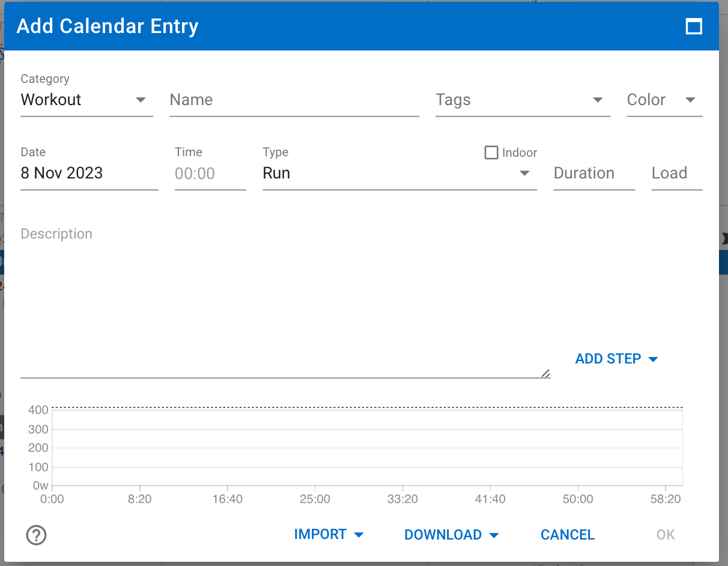Open the DOWNLOAD dropdown menu

pos(452,535)
